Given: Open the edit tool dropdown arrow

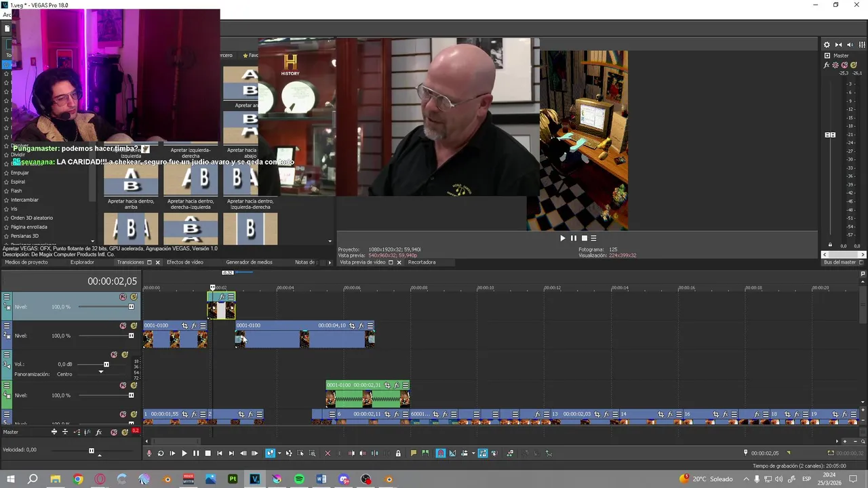Looking at the screenshot, I should tap(279, 453).
